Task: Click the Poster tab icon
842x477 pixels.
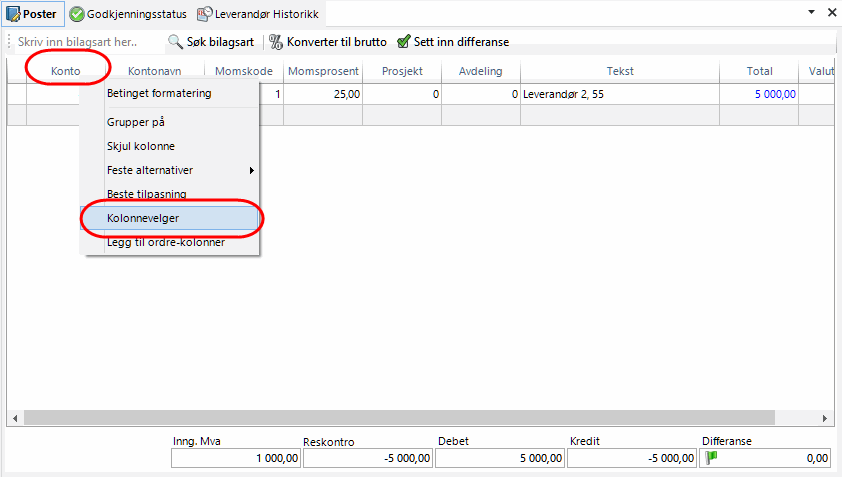Action: tap(13, 14)
